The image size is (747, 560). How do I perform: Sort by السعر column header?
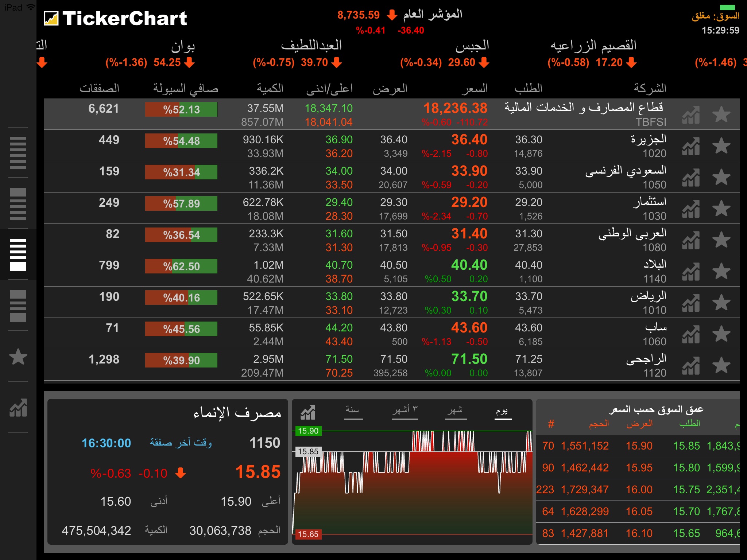pos(474,88)
